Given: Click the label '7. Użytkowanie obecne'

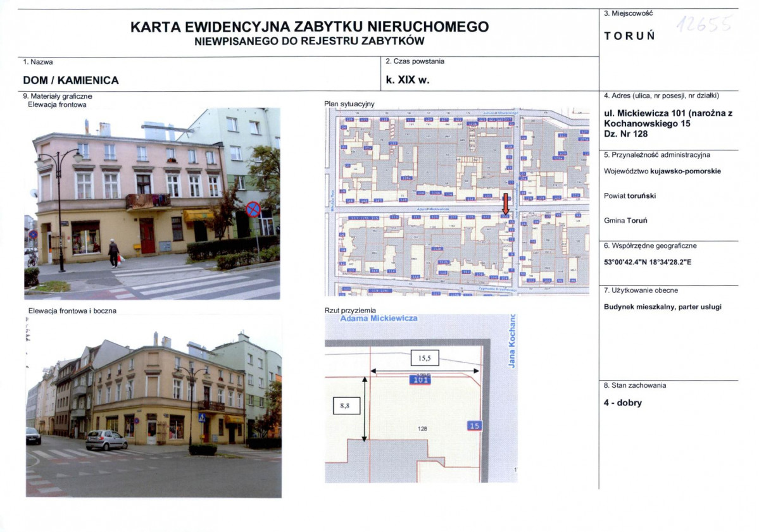Looking at the screenshot, I should pos(641,290).
